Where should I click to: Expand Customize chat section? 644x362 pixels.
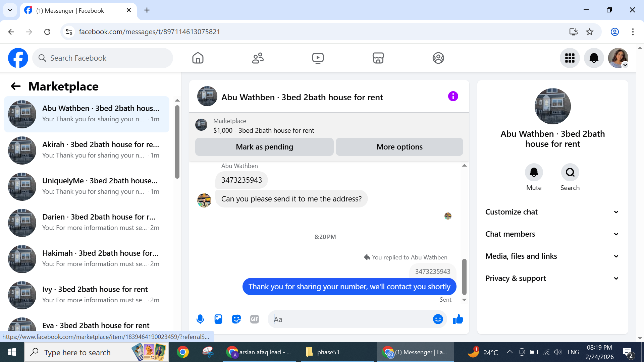pos(552,212)
